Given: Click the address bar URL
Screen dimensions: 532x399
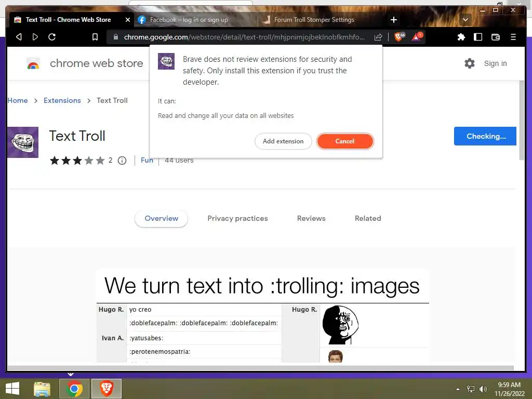Looking at the screenshot, I should 244,37.
